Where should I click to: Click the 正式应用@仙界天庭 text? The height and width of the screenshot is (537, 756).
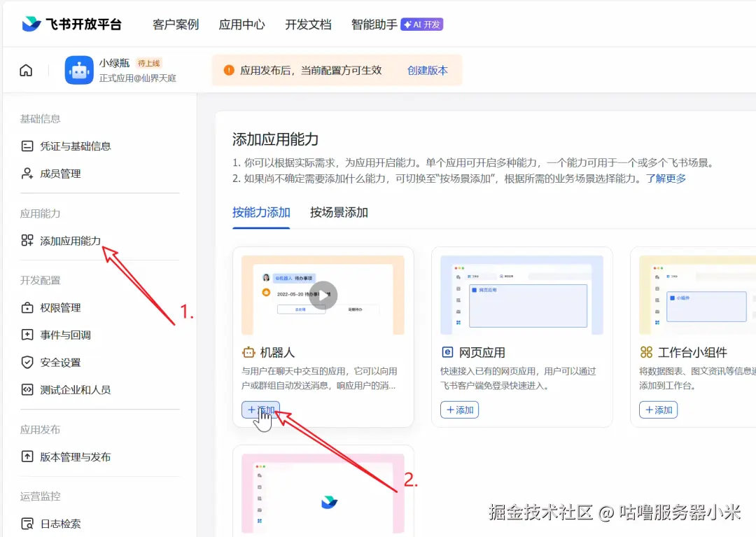tap(138, 78)
